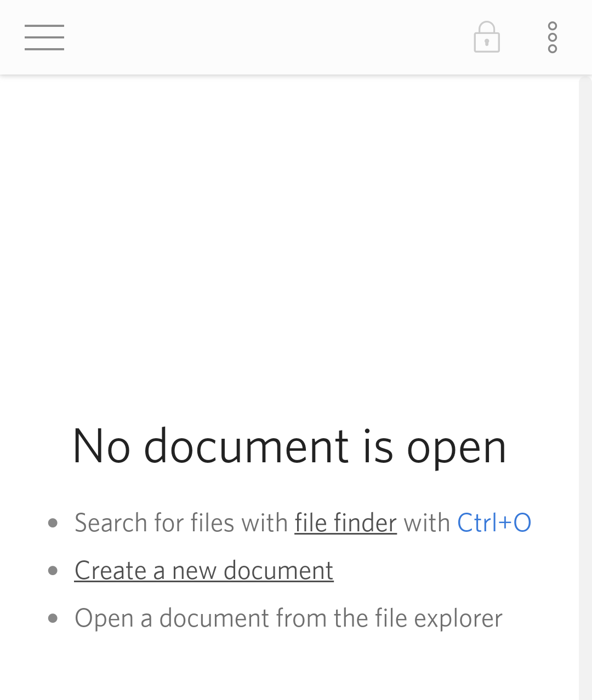Toggle the padlock read-only mode icon

pos(487,37)
